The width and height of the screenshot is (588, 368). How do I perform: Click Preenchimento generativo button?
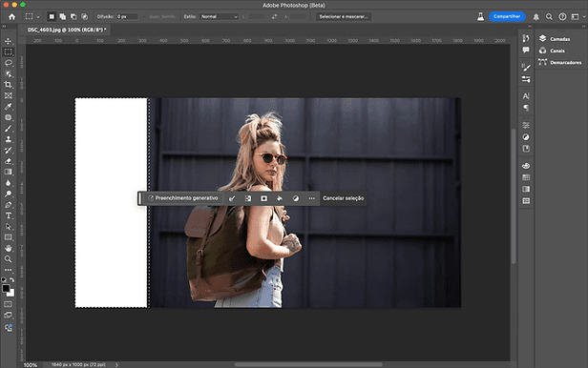coord(182,198)
